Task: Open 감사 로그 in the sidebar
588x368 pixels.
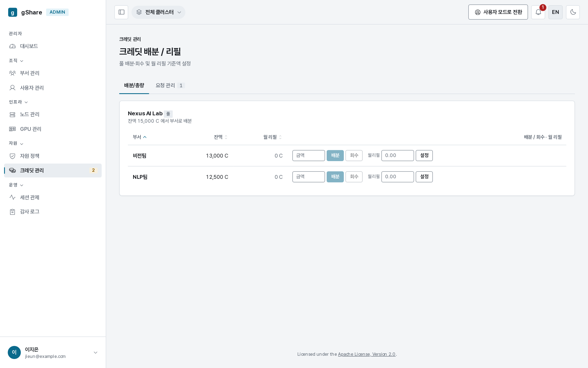Action: point(53,212)
